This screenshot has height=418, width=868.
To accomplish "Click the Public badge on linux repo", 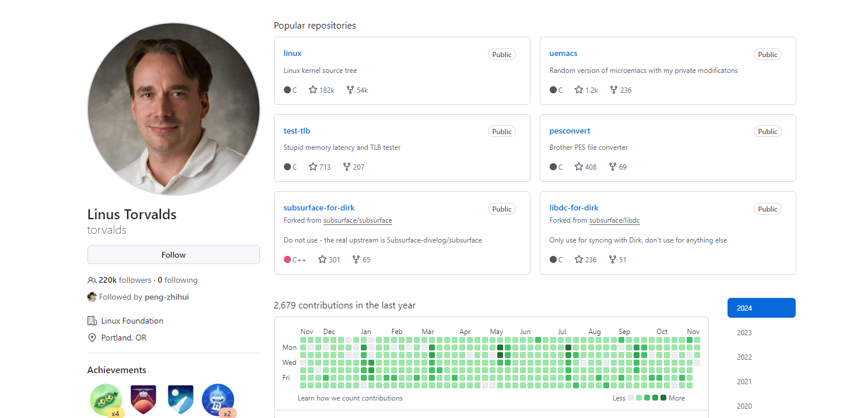I will [501, 54].
